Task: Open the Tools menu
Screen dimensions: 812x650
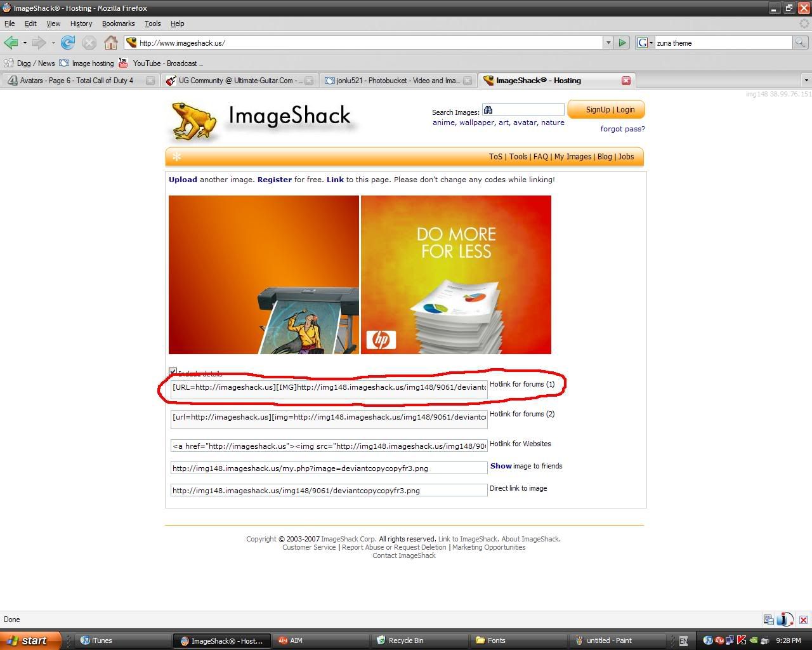Action: (x=152, y=23)
